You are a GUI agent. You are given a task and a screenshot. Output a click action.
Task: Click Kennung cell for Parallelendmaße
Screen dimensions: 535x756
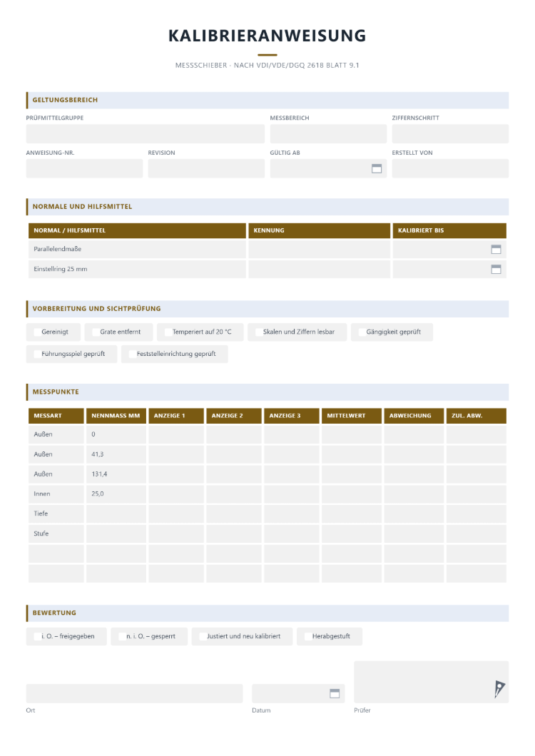point(320,250)
